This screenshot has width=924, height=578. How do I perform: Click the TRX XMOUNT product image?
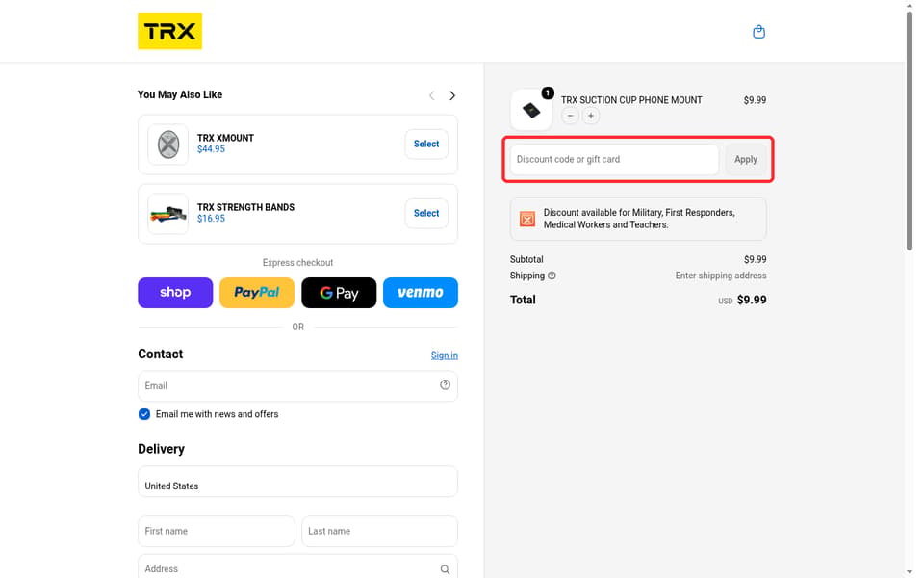(167, 144)
